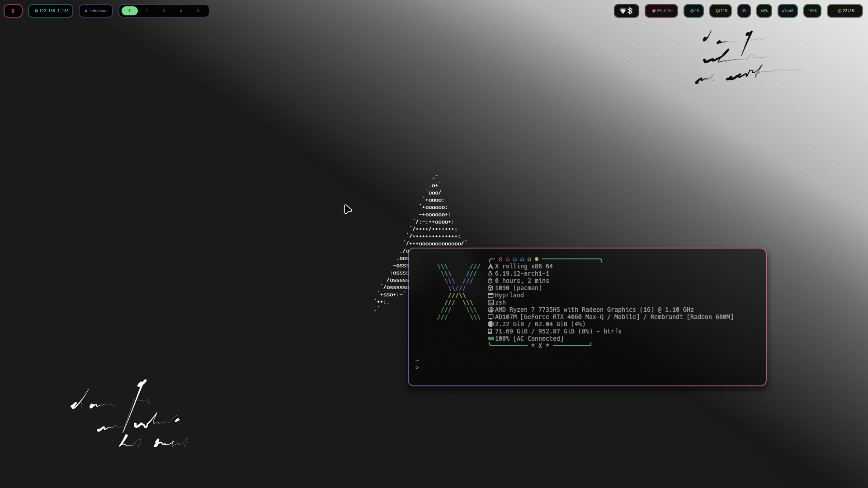Click the Bluetooth icon in the status bar
This screenshot has width=868, height=488.
[630, 11]
